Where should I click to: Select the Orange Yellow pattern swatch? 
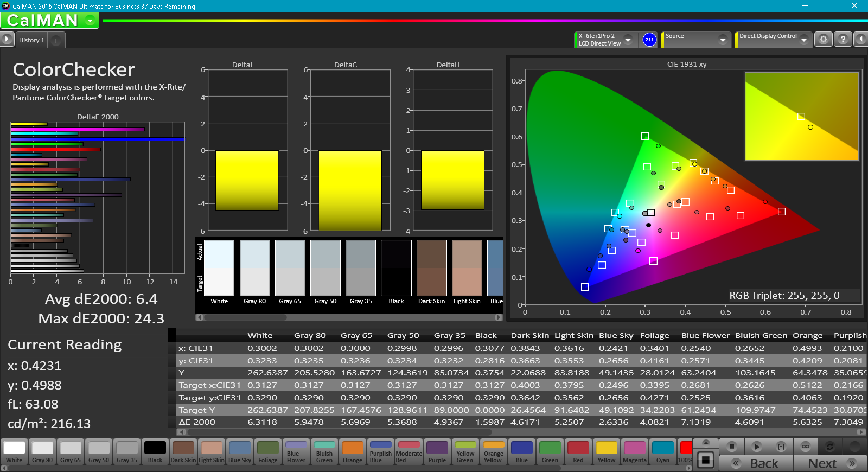point(494,451)
